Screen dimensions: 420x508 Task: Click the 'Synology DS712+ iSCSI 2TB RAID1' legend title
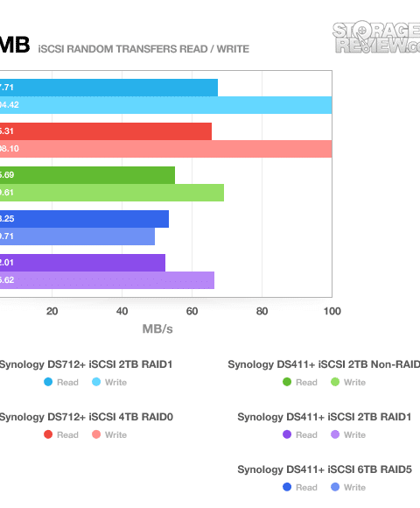pos(86,364)
